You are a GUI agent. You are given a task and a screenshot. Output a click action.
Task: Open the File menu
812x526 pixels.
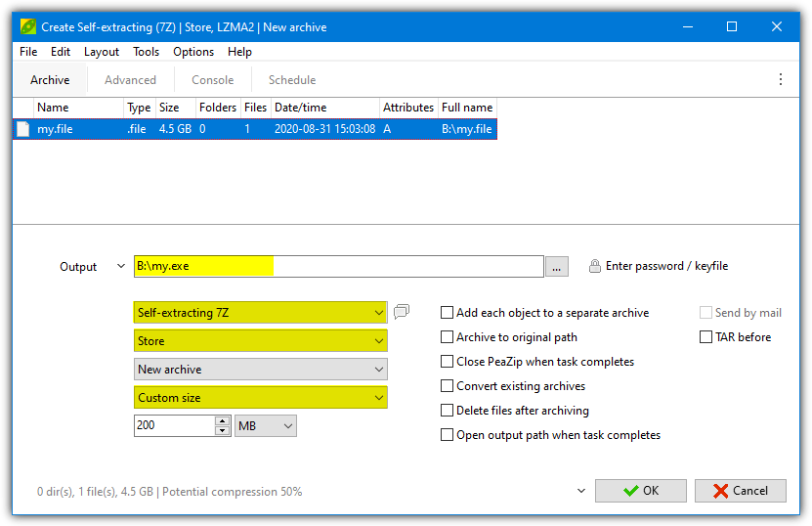click(x=28, y=52)
